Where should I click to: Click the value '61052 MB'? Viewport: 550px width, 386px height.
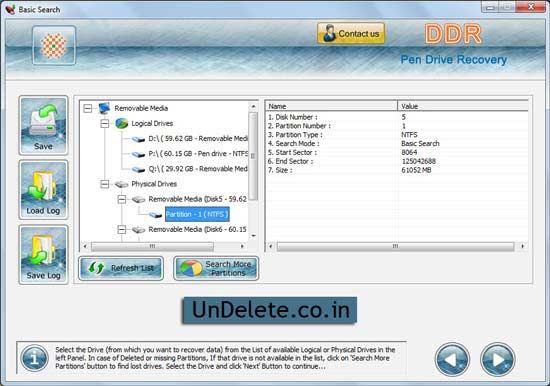click(x=416, y=170)
